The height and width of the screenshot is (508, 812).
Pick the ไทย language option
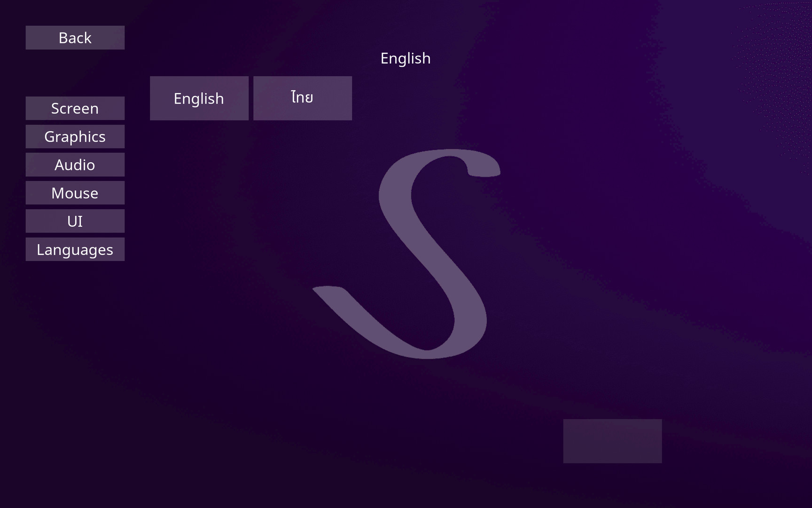(303, 98)
